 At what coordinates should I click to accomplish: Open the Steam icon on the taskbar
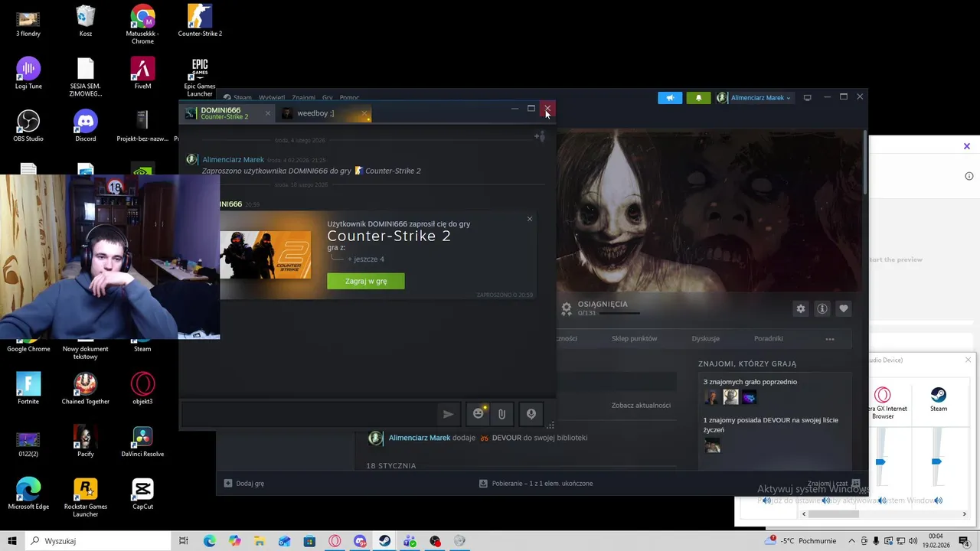(385, 541)
